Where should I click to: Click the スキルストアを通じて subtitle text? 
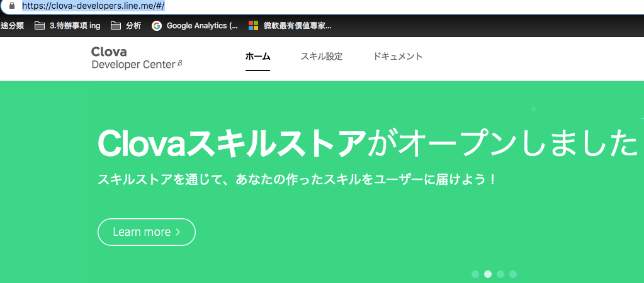point(298,180)
